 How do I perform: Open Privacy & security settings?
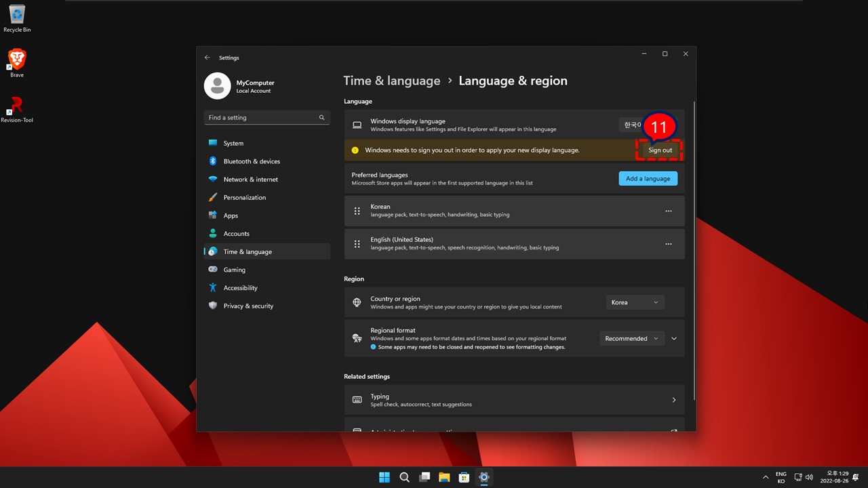tap(267, 306)
